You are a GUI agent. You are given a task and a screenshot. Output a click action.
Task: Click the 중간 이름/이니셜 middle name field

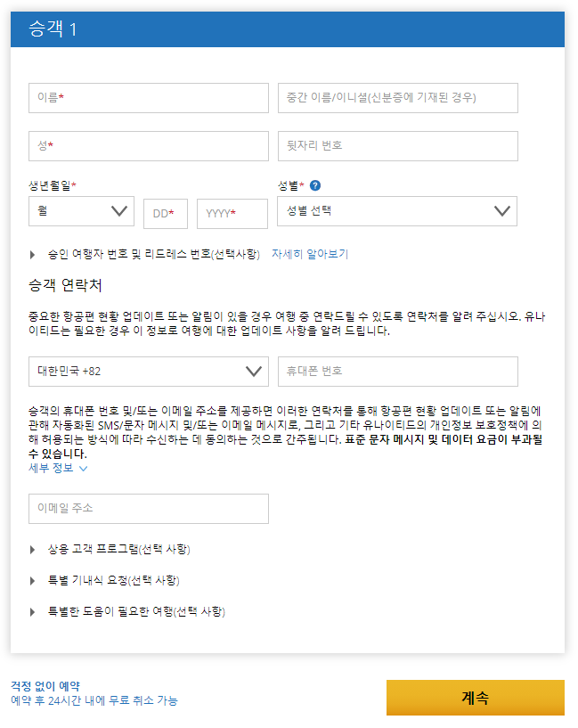(398, 98)
